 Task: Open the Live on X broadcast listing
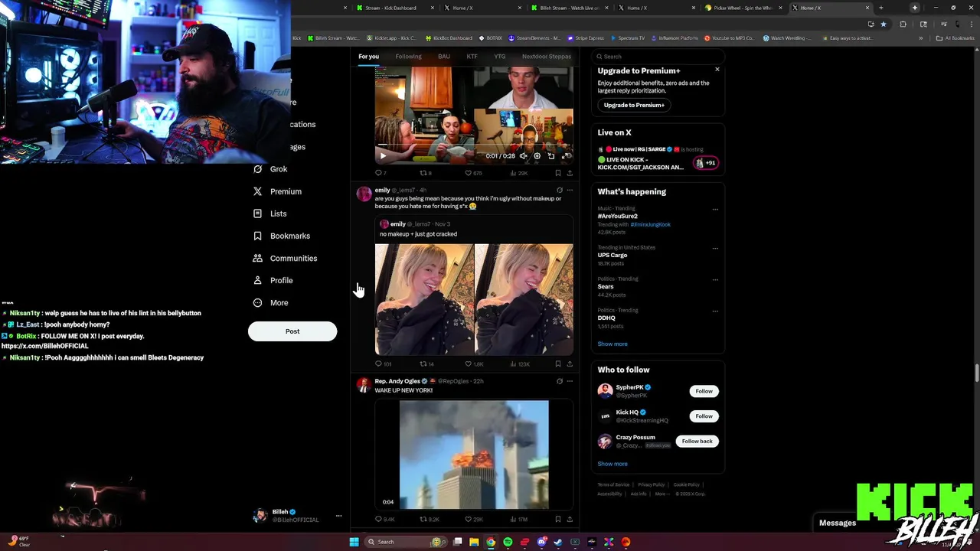[x=658, y=158]
